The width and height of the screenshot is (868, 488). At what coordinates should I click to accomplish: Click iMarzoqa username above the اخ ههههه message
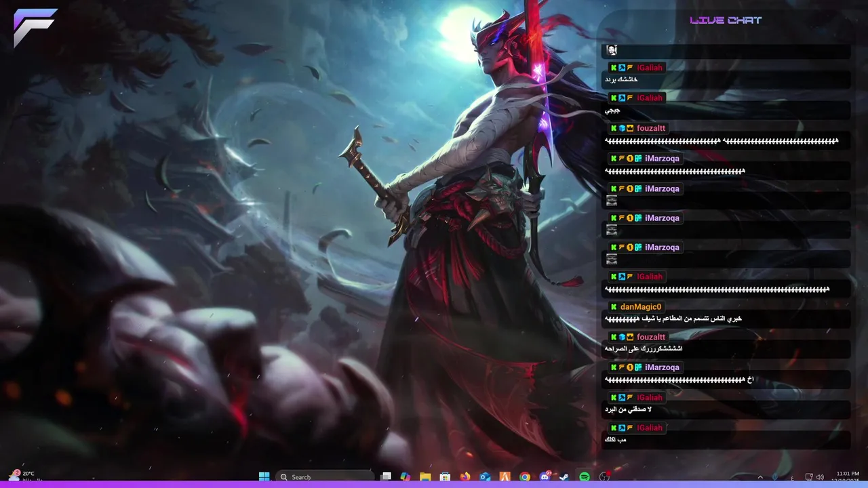662,367
